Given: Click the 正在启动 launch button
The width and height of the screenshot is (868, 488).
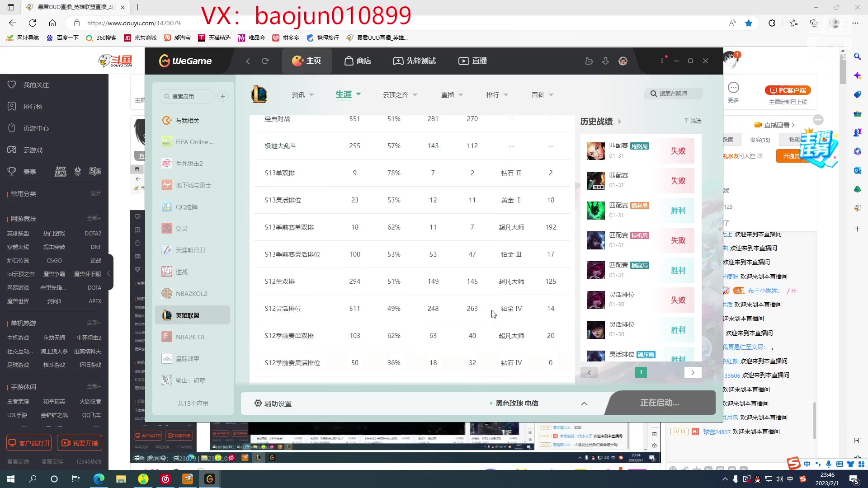Looking at the screenshot, I should point(660,403).
